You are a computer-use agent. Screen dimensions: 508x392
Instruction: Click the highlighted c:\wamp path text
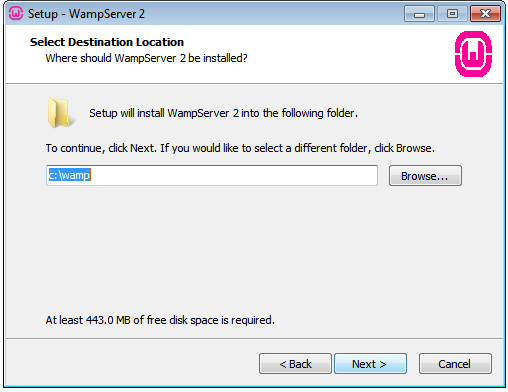[69, 175]
